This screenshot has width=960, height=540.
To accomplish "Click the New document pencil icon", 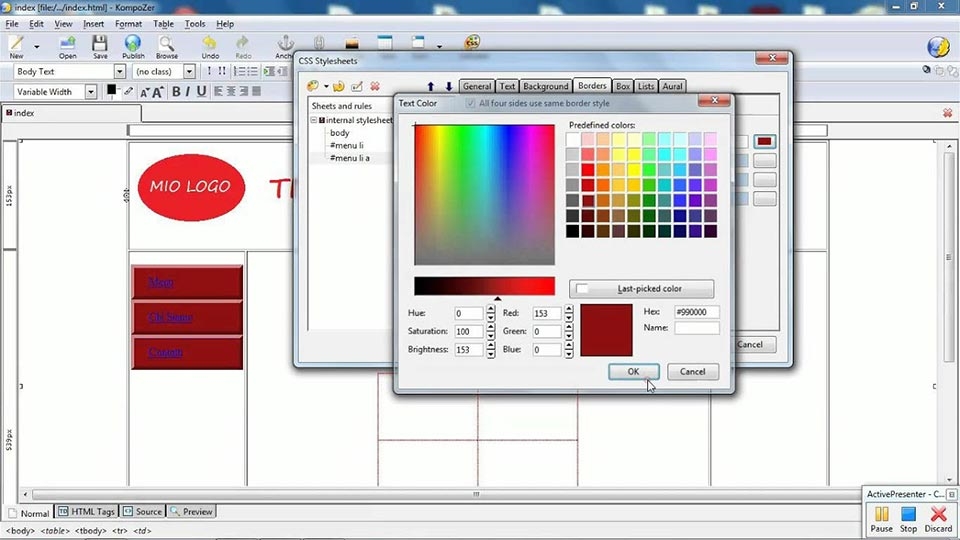I will (x=16, y=43).
